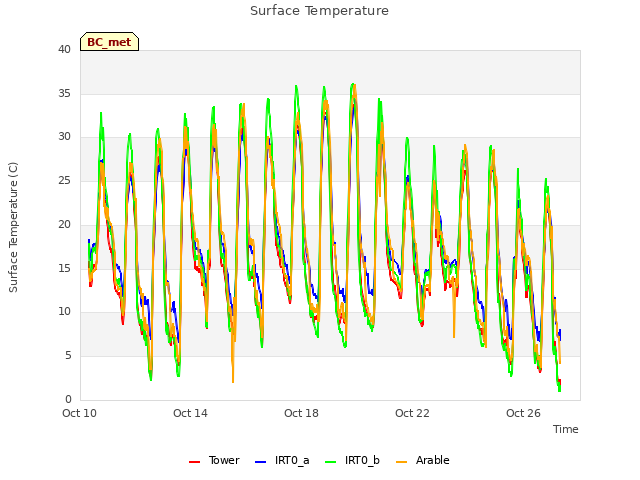Viewport: 640px width, 480px height.
Task: Click the Oct 26 x-axis tick label
Action: click(523, 413)
